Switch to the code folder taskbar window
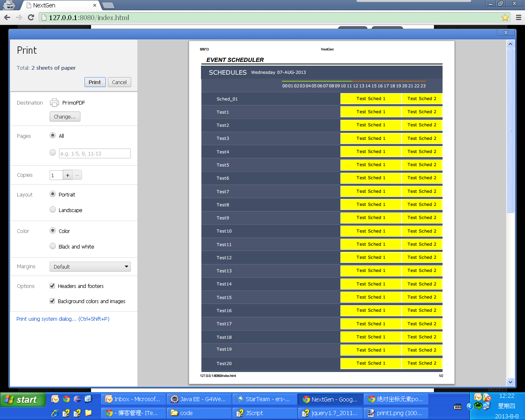525x420 pixels. click(199, 413)
